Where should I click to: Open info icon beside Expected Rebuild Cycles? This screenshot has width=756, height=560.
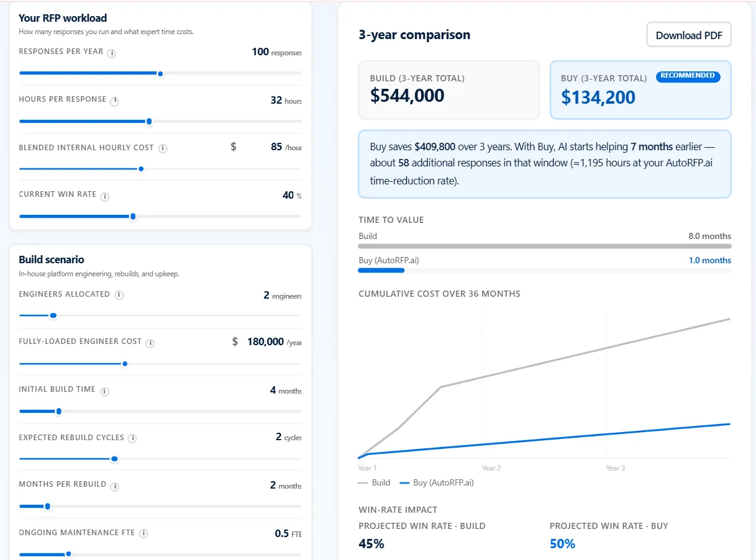tap(132, 438)
